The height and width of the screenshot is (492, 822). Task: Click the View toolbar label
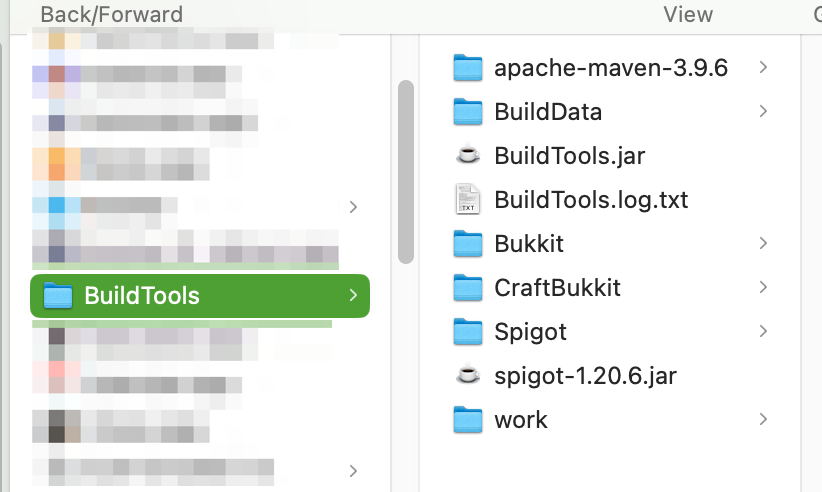point(688,14)
